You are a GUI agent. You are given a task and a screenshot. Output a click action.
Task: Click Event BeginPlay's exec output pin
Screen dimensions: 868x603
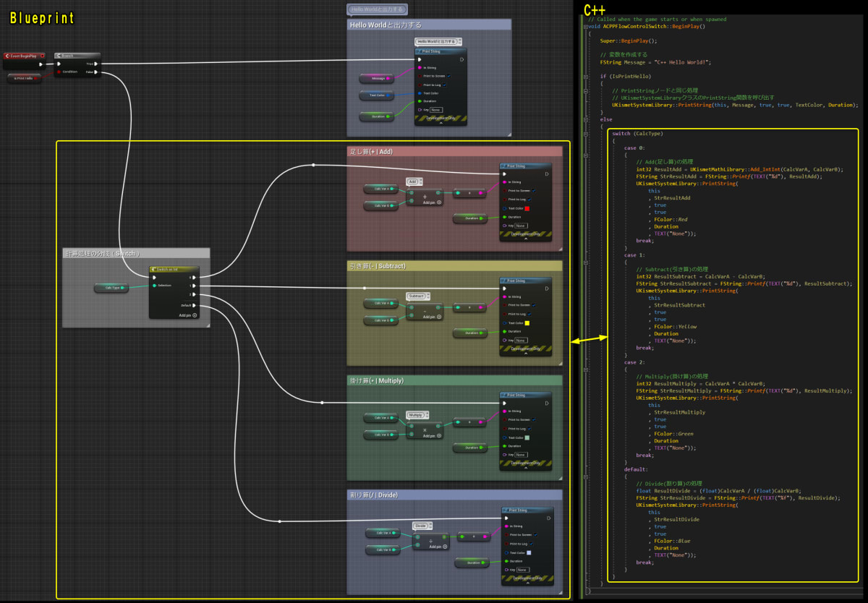click(x=41, y=64)
